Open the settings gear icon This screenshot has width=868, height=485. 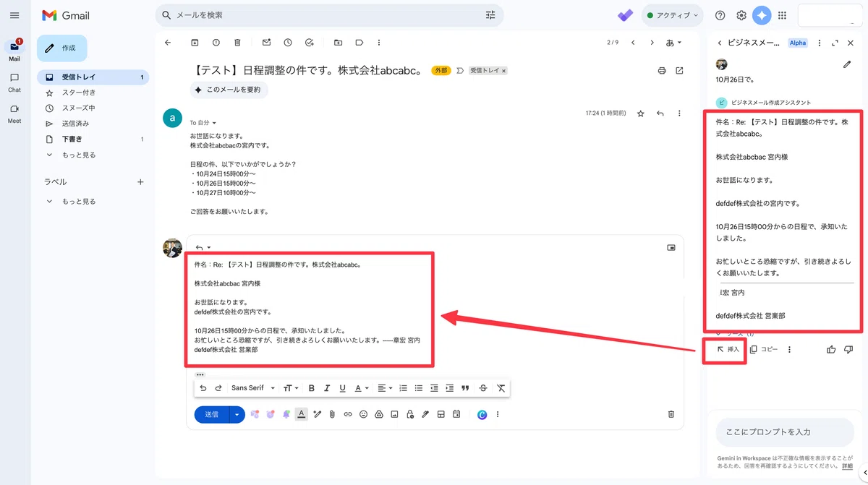(741, 15)
